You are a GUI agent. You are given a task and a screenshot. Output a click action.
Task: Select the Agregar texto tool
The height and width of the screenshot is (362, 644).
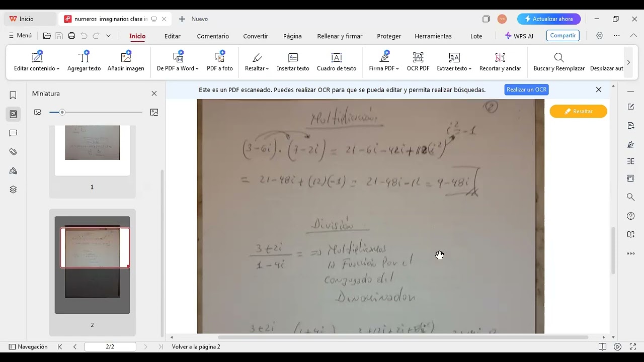(x=84, y=62)
